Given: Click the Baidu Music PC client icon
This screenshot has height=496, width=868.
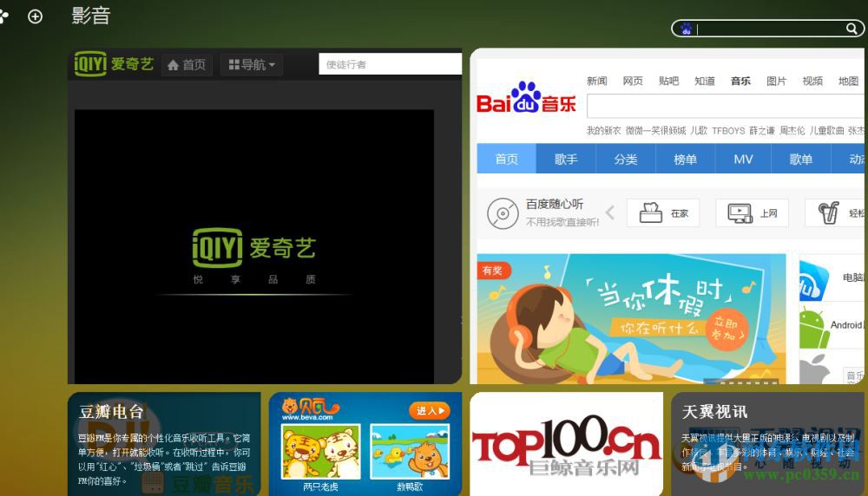Looking at the screenshot, I should pos(814,282).
